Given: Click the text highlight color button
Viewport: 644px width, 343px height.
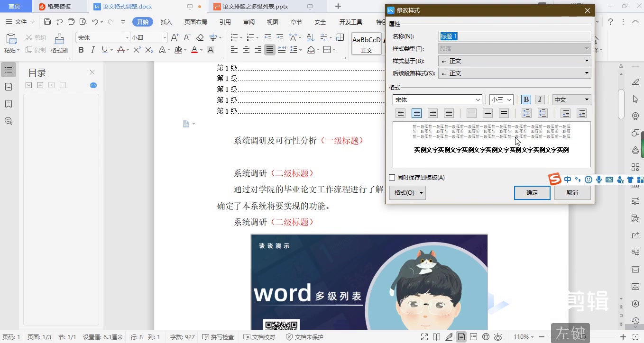Looking at the screenshot, I should [178, 50].
